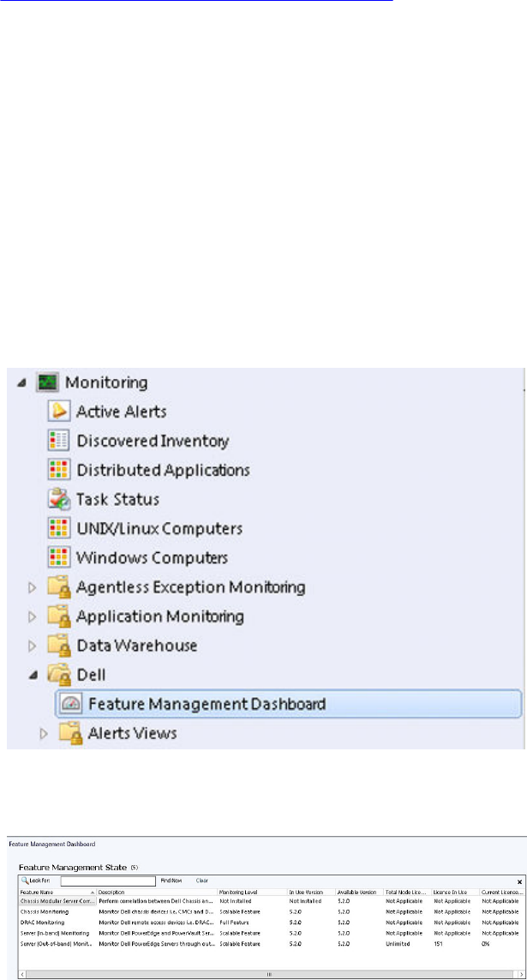Close the Look for search bar
527x980 pixels.
click(519, 881)
